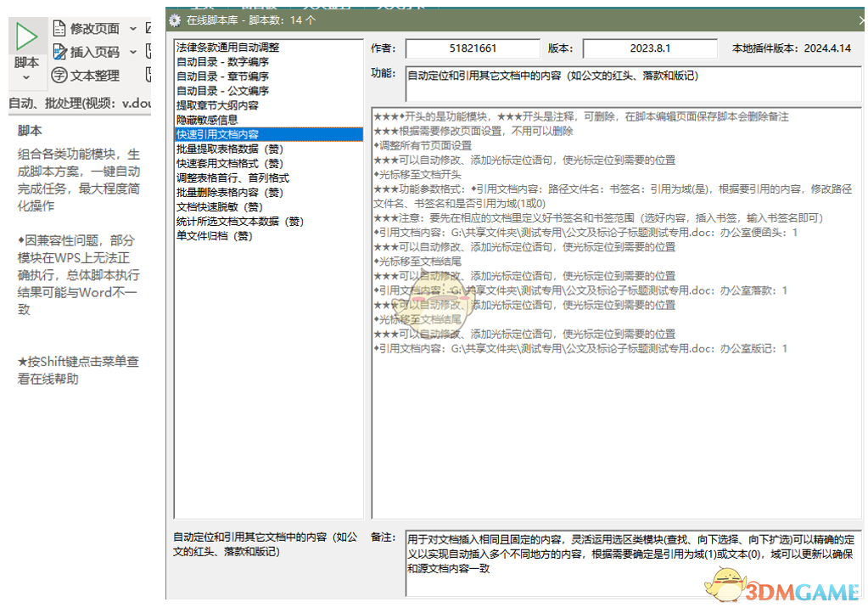The width and height of the screenshot is (868, 608).
Task: Choose 提取章节大纲内容 script
Action: pos(217,105)
